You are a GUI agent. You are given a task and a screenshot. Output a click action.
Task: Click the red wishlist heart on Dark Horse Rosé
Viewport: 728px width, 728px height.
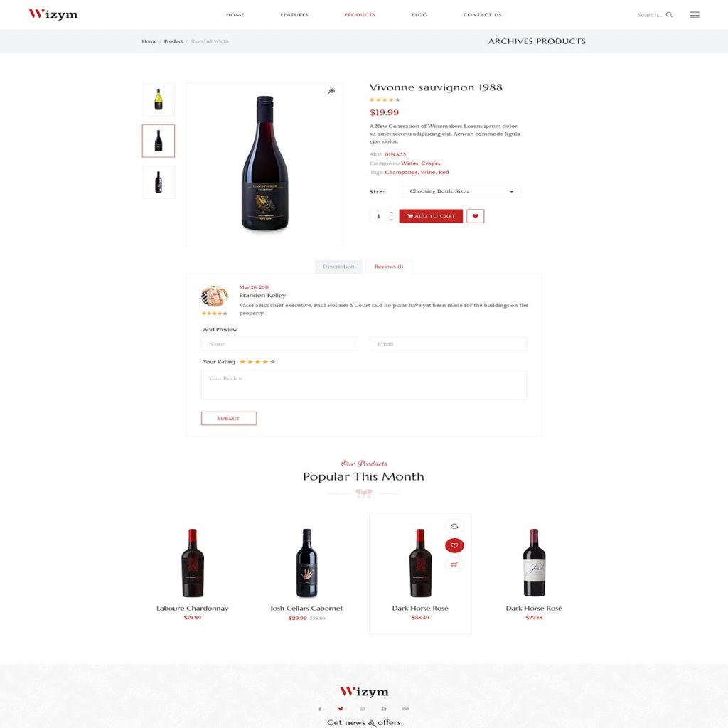coord(454,545)
